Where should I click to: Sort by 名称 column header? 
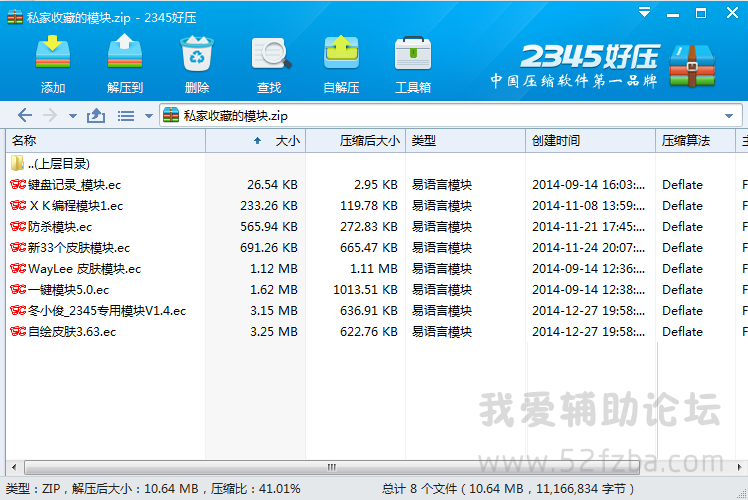point(105,140)
